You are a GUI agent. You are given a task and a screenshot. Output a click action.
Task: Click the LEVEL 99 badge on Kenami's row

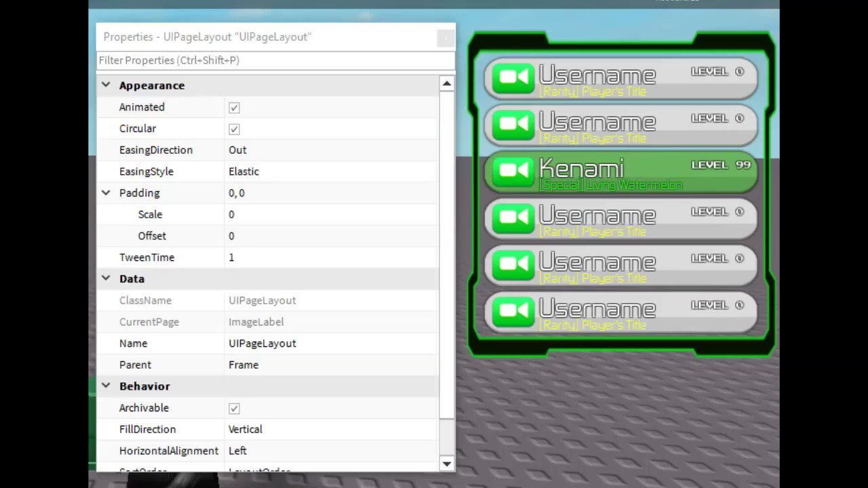click(721, 164)
